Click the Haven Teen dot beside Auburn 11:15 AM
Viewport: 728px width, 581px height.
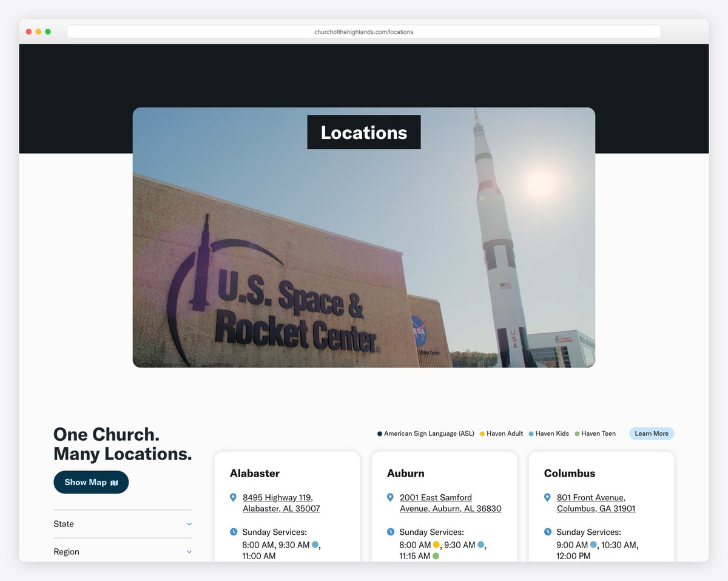(436, 556)
